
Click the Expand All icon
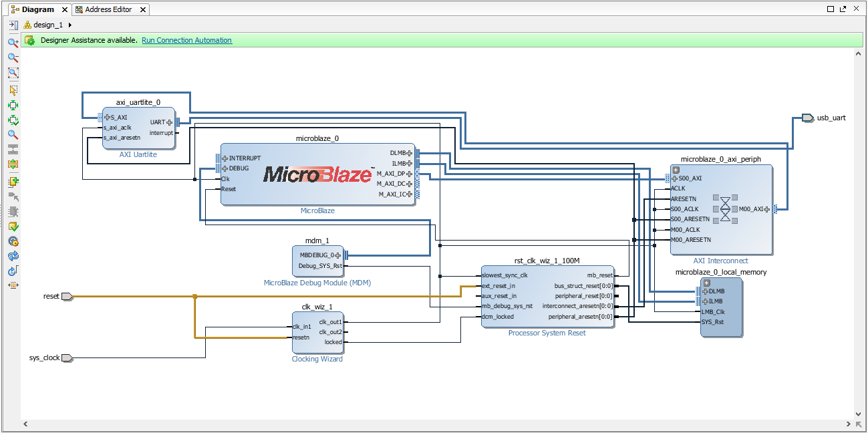13,164
